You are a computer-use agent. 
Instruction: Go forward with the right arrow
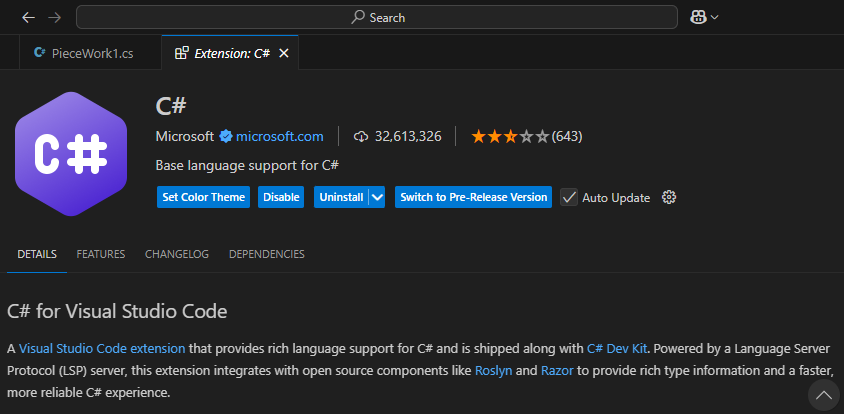click(54, 18)
